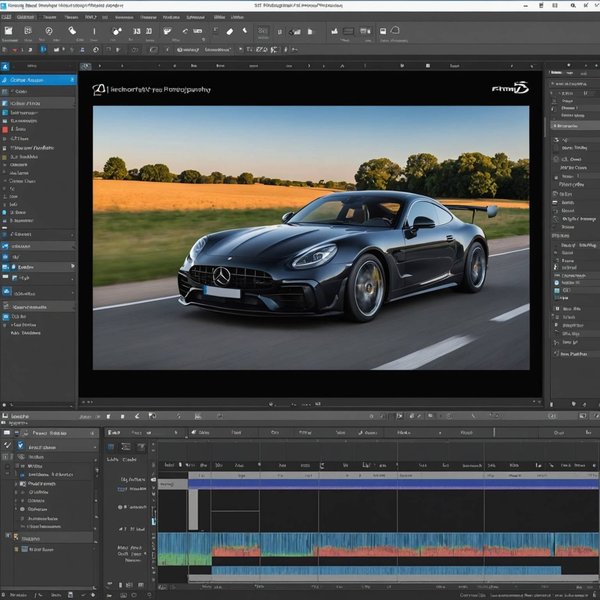
Task: Click the blue square icon in the track header area
Action: coord(111,447)
